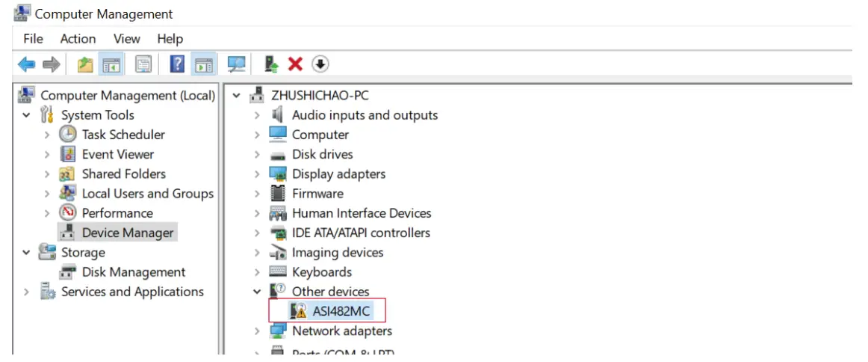Viewport: 868px width, 362px height.
Task: Select the Task Scheduler item
Action: click(x=123, y=135)
